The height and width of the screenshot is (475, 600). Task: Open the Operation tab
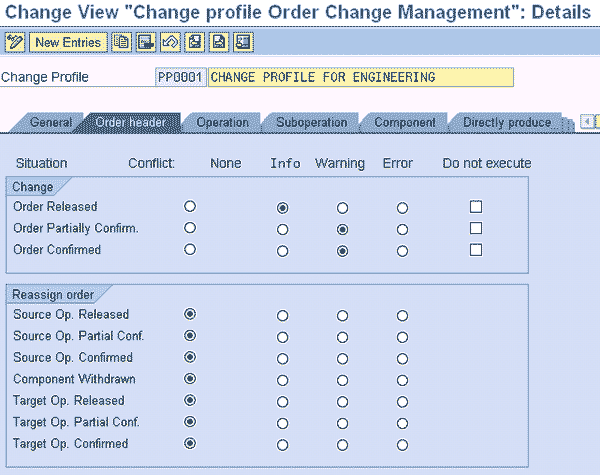[x=222, y=122]
